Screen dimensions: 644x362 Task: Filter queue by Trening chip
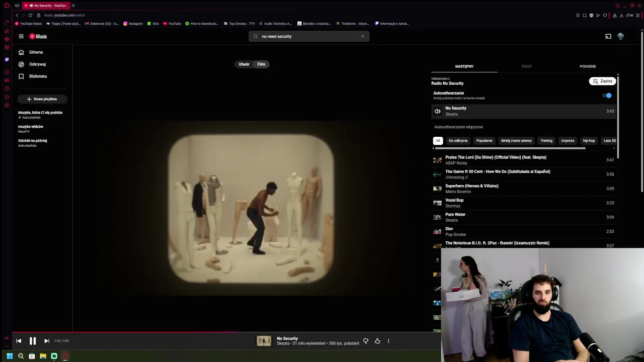[x=546, y=141]
